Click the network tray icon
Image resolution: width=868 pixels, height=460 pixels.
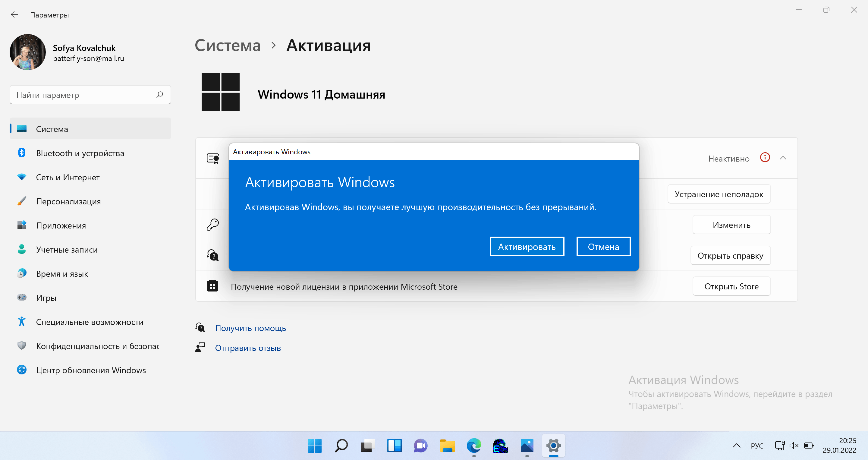(780, 446)
